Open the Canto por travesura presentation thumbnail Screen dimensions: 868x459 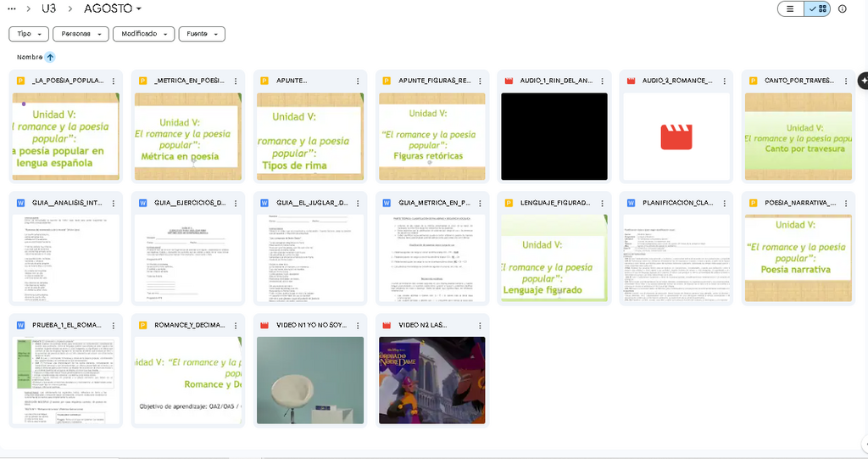(798, 137)
